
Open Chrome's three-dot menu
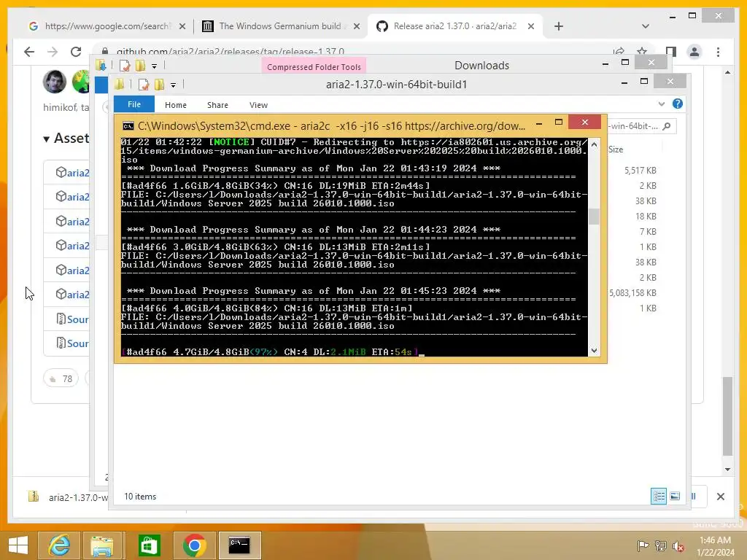(x=718, y=52)
